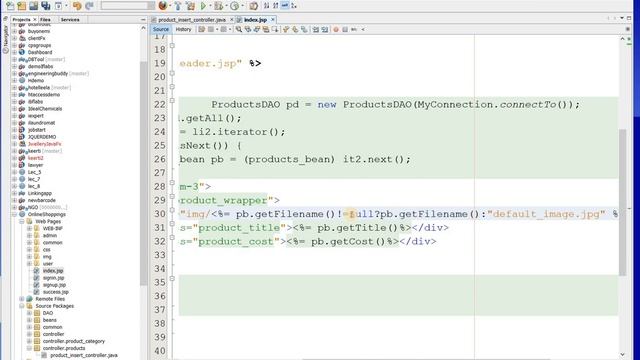Click the New Project toolbar icon
This screenshot has height=360, width=640.
22,6
